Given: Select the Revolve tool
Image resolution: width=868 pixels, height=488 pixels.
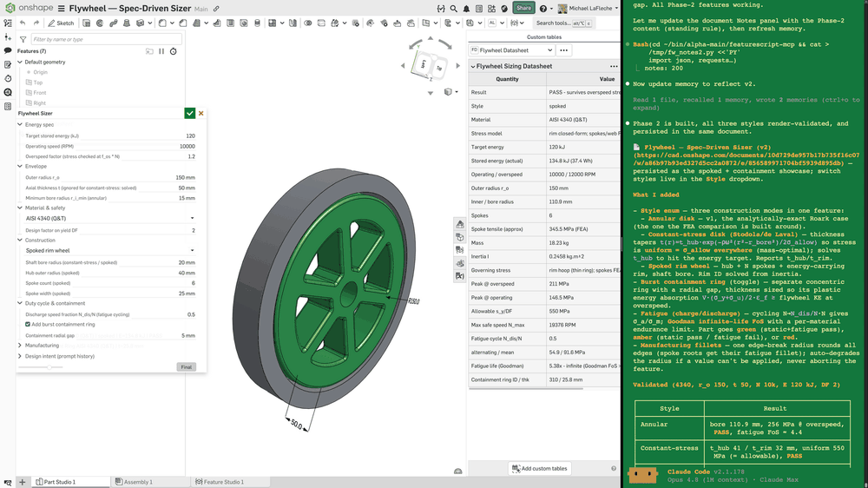Looking at the screenshot, I should (x=100, y=23).
